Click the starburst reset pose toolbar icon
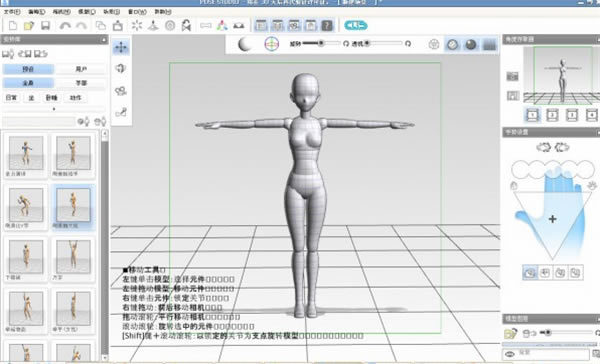 pos(137,26)
